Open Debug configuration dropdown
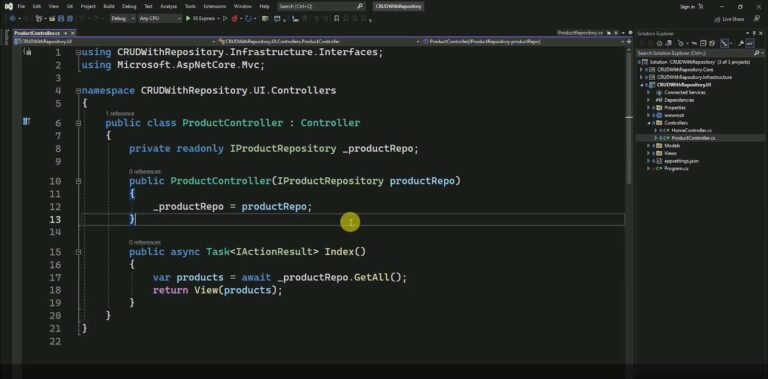Viewport: 768px width, 379px height. coord(123,18)
